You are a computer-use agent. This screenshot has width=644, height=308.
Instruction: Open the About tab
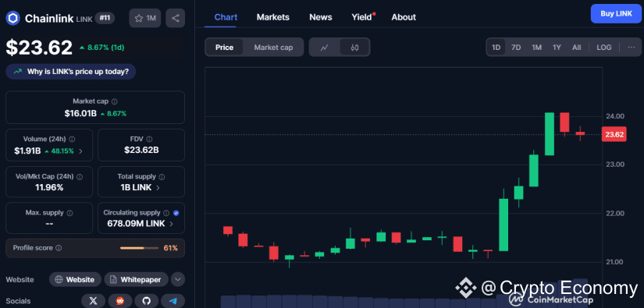pyautogui.click(x=404, y=17)
